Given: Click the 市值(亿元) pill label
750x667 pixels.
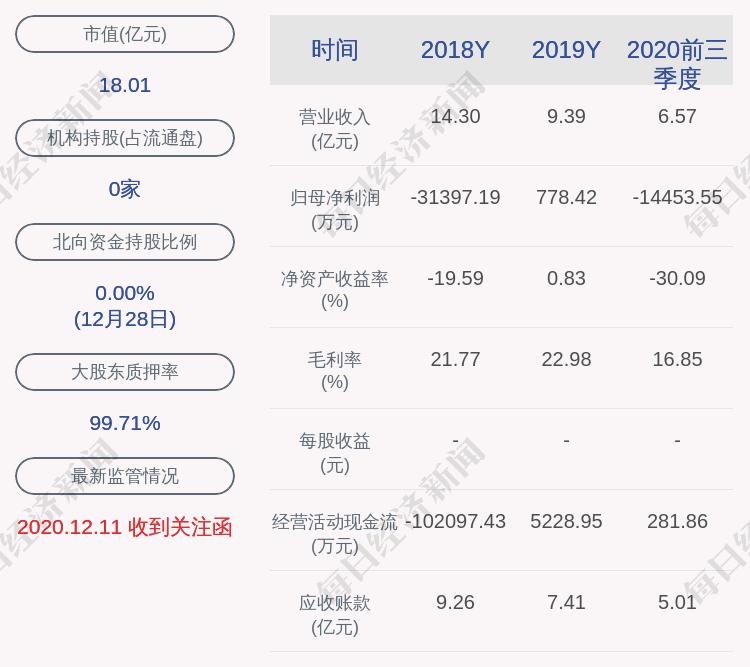Looking at the screenshot, I should pyautogui.click(x=125, y=34).
